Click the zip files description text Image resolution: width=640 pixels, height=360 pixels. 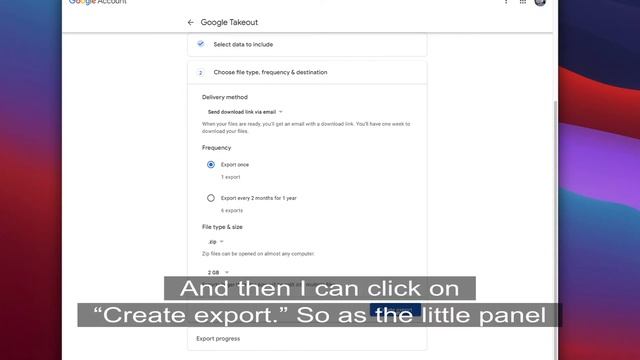(258, 254)
